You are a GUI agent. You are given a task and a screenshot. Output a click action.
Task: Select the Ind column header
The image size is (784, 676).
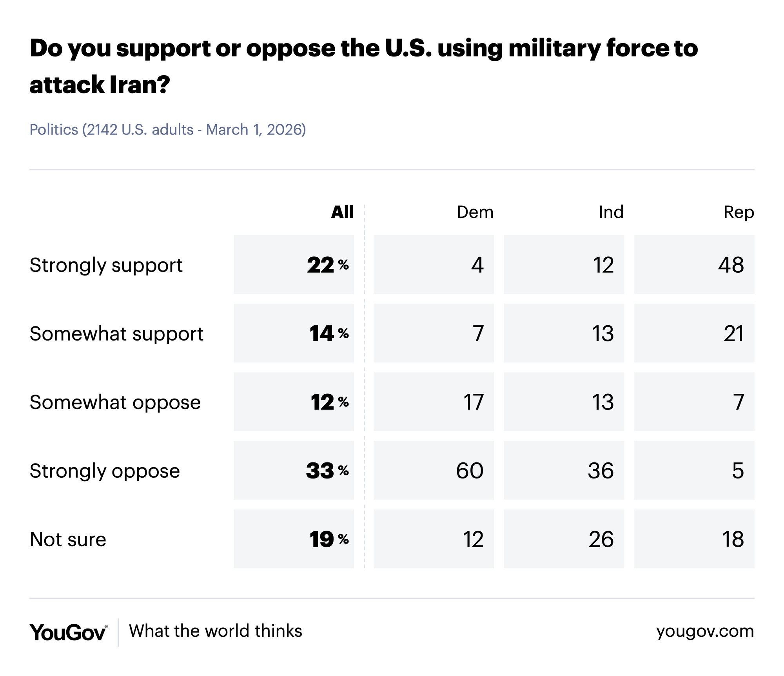click(611, 212)
